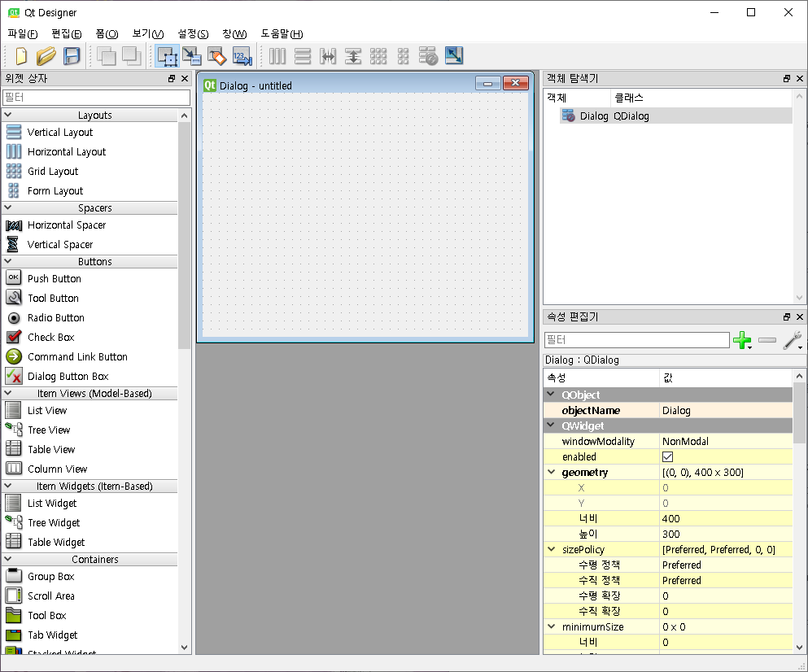This screenshot has height=672, width=808.
Task: Select the Tool Button widget
Action: tap(53, 298)
